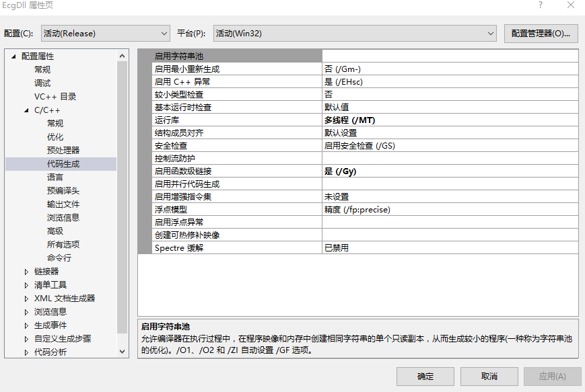Select 常规 under 配置属性
585x392 pixels.
click(42, 70)
